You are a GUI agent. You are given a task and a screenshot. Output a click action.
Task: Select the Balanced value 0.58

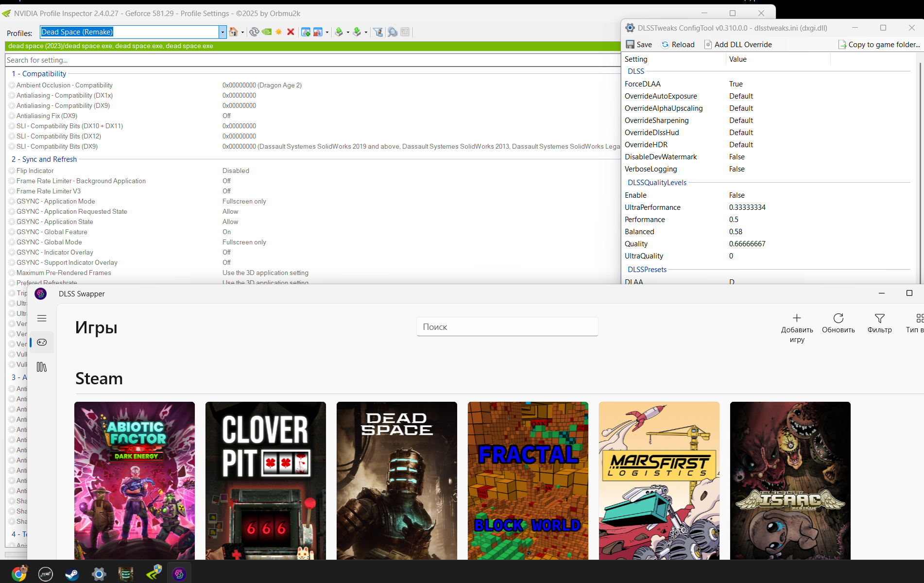pos(736,232)
